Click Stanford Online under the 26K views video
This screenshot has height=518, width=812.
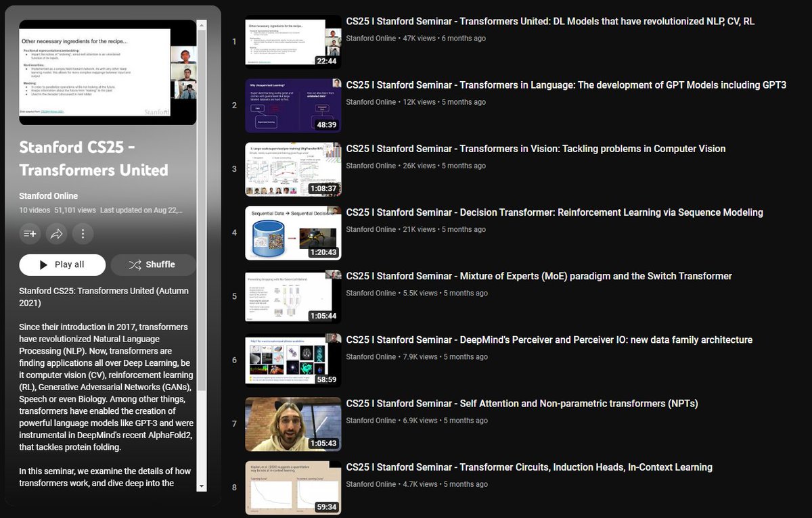[371, 166]
